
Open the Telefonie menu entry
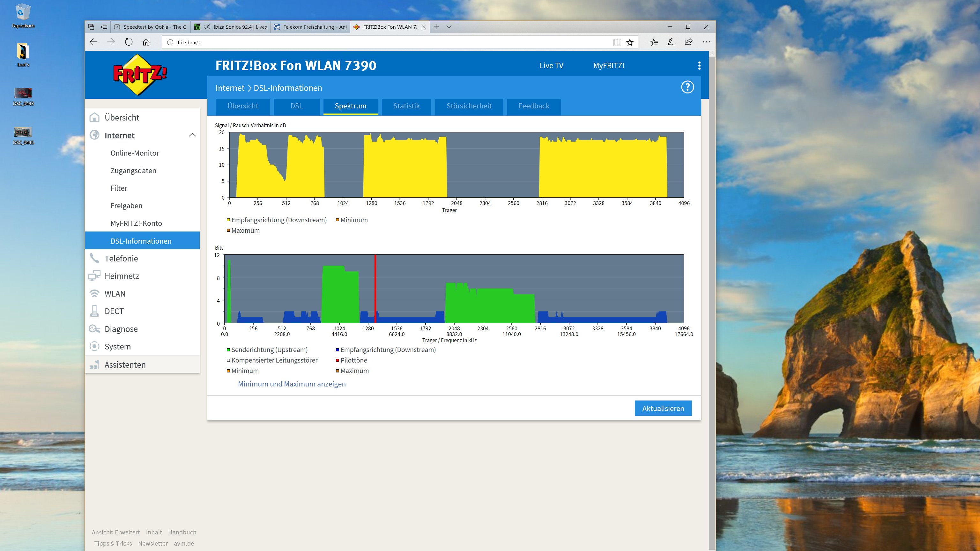[x=121, y=259]
